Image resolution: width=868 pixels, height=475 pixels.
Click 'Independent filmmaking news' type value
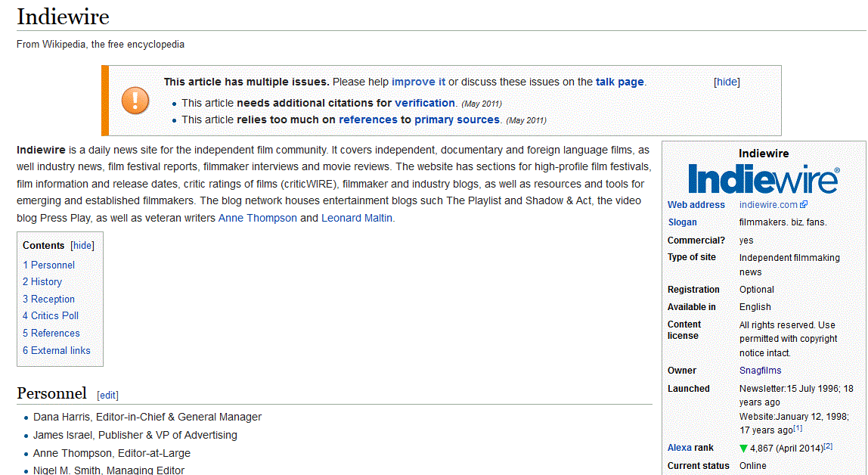tap(789, 265)
